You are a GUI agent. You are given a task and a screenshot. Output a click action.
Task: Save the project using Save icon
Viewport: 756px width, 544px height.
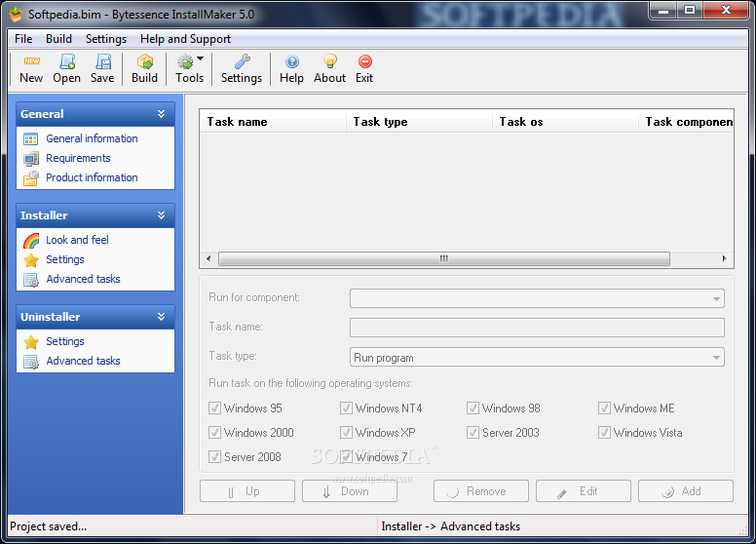coord(102,61)
